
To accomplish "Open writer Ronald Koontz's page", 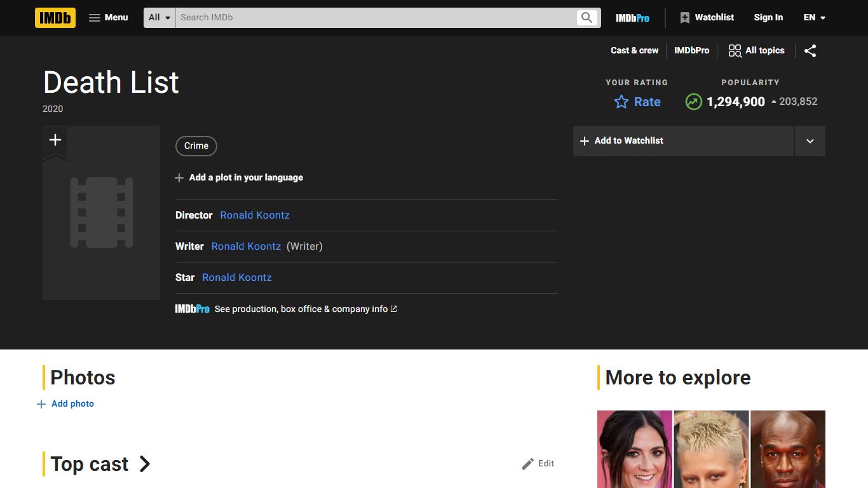I will coord(246,247).
